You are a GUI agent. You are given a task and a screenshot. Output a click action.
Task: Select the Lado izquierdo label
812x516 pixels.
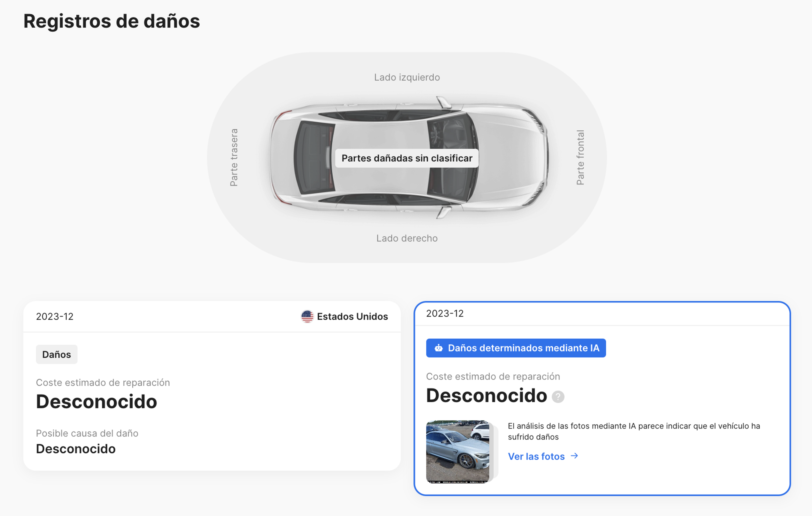click(407, 77)
